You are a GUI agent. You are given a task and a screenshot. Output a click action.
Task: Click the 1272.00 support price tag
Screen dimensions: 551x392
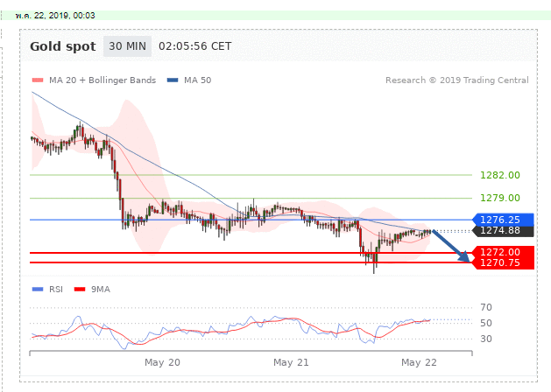(x=503, y=252)
